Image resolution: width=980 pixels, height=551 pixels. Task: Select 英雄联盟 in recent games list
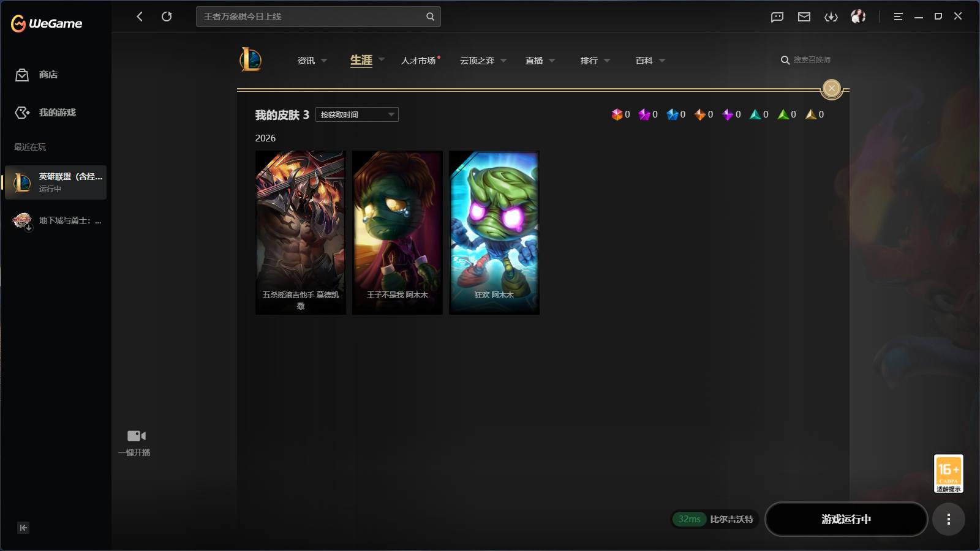click(56, 182)
